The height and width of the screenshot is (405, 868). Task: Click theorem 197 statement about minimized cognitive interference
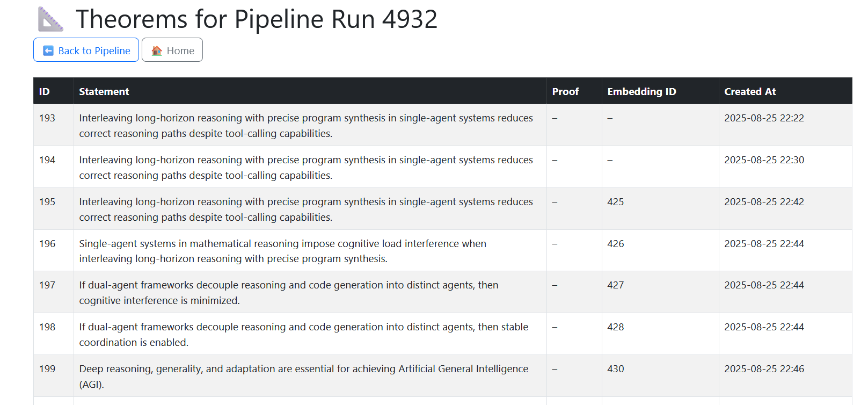288,293
